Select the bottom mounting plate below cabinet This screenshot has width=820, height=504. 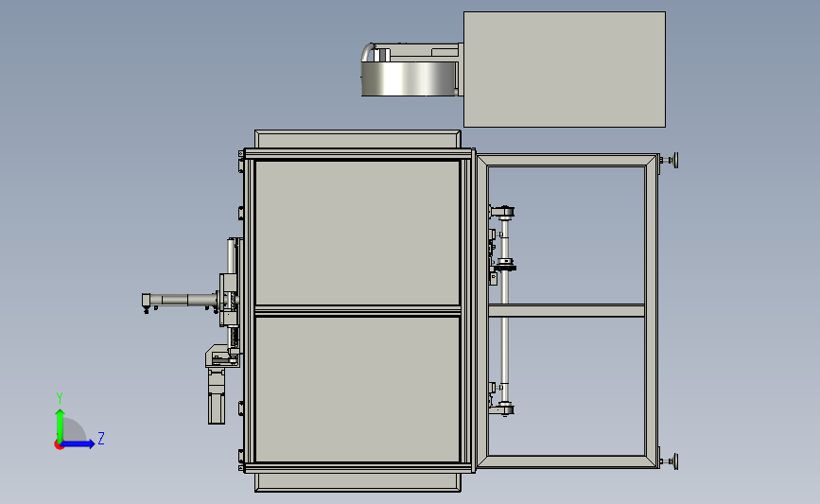click(x=358, y=482)
